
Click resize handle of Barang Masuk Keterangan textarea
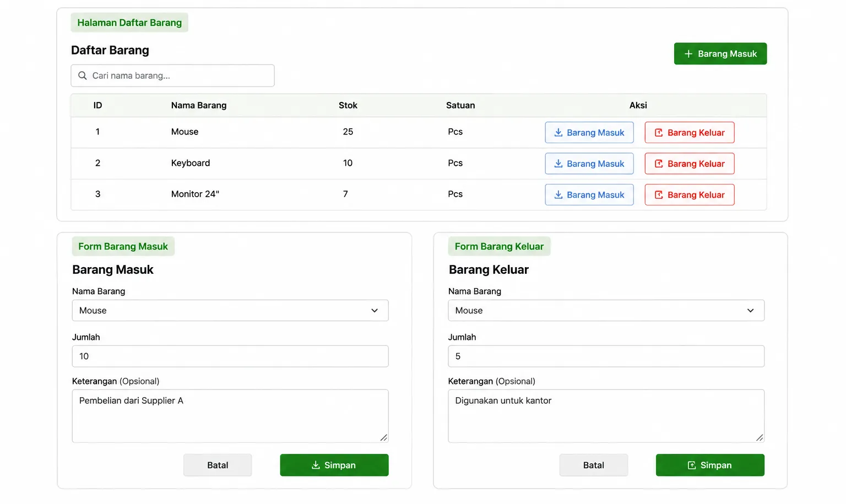coord(383,437)
